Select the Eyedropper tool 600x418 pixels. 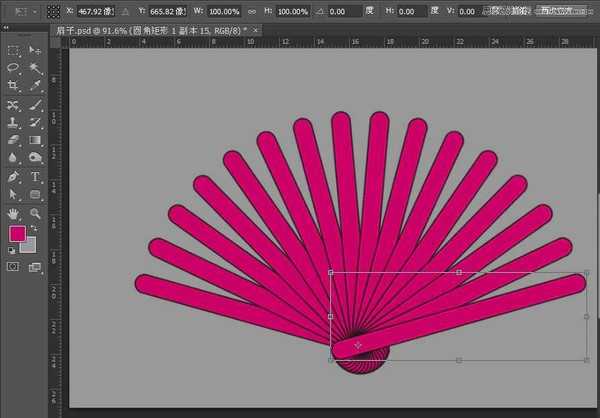[x=35, y=87]
